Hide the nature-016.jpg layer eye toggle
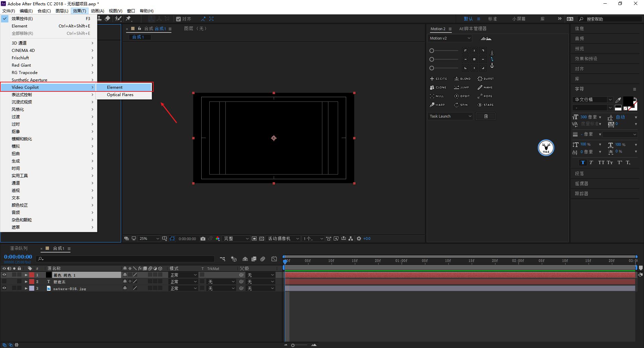The width and height of the screenshot is (644, 348). (4, 288)
